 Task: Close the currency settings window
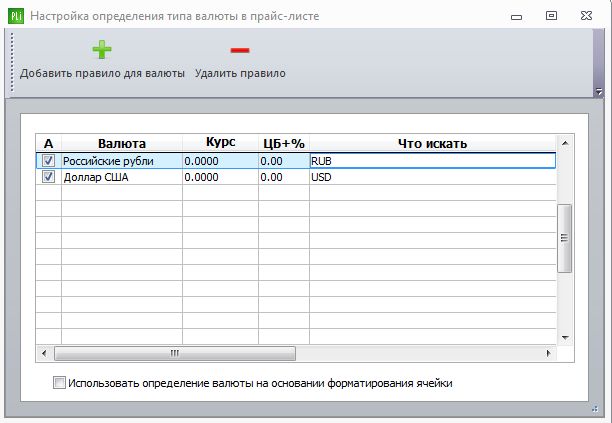click(x=586, y=16)
